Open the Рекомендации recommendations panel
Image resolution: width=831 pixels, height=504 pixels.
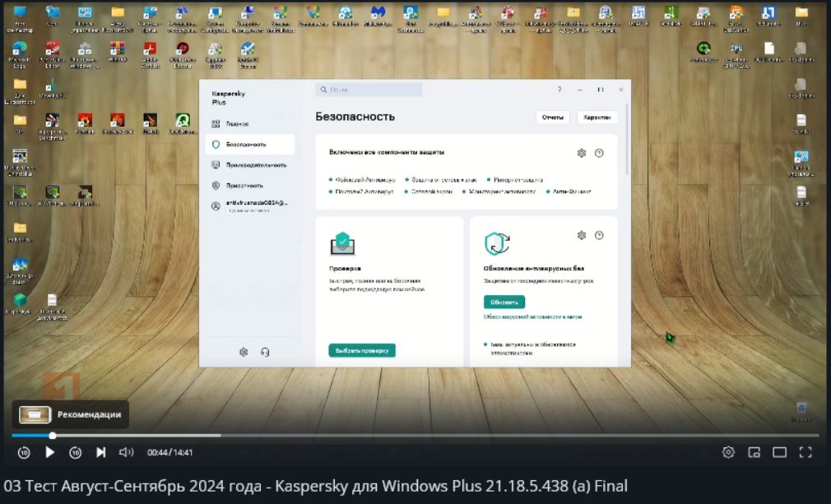[x=71, y=414]
